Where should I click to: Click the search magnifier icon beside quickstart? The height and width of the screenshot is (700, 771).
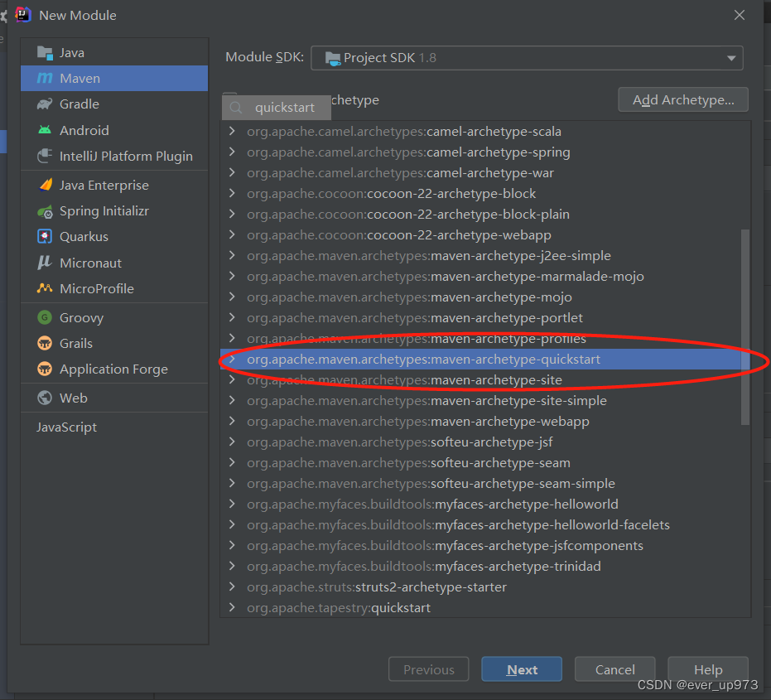point(236,108)
